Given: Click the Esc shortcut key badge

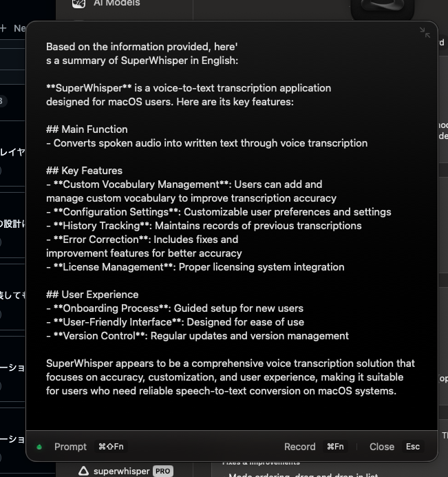Looking at the screenshot, I should 413,447.
